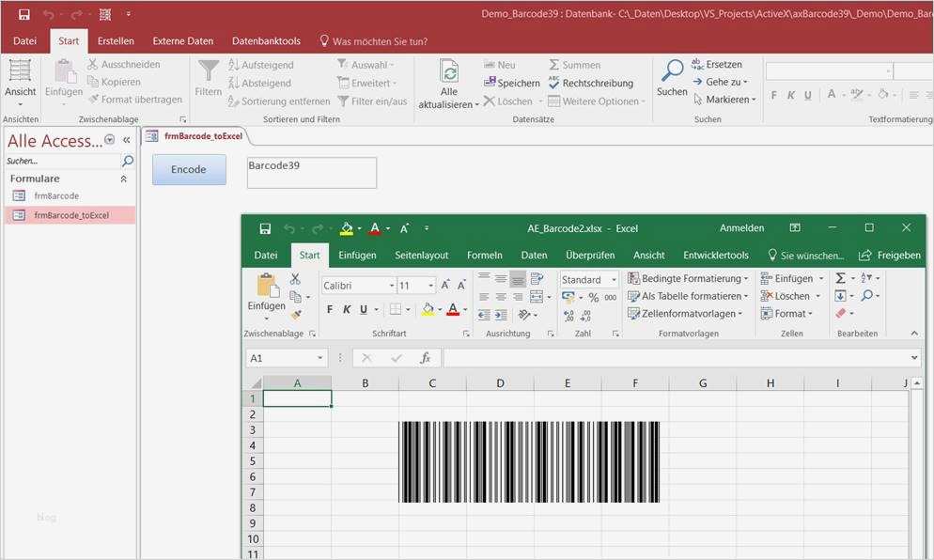Click Excel font color red A

point(453,309)
